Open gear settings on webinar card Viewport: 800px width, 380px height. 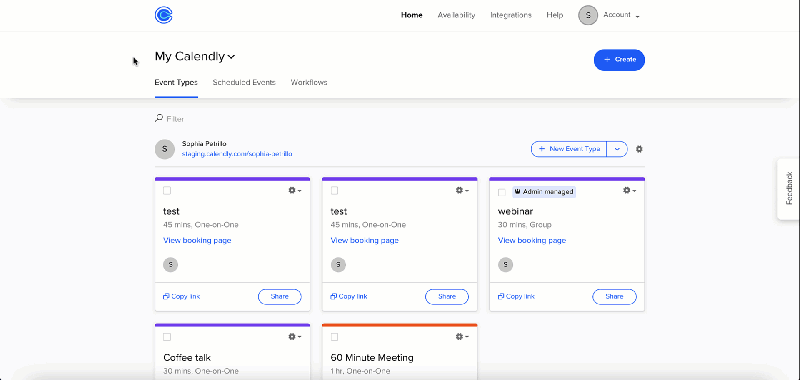[x=629, y=190]
